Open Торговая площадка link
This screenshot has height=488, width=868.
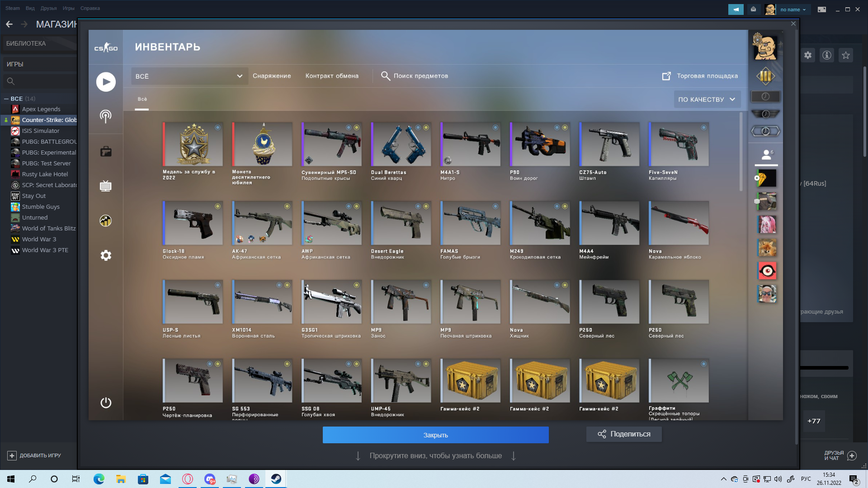pyautogui.click(x=700, y=76)
